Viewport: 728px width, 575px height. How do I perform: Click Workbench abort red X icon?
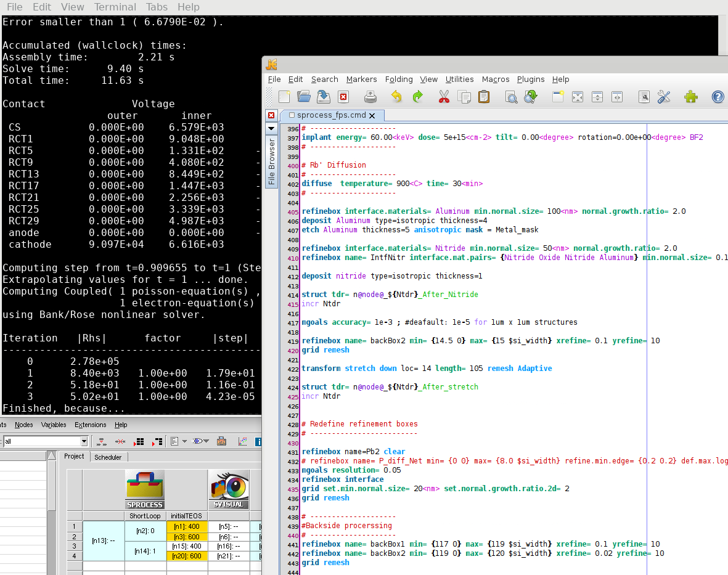coord(120,441)
